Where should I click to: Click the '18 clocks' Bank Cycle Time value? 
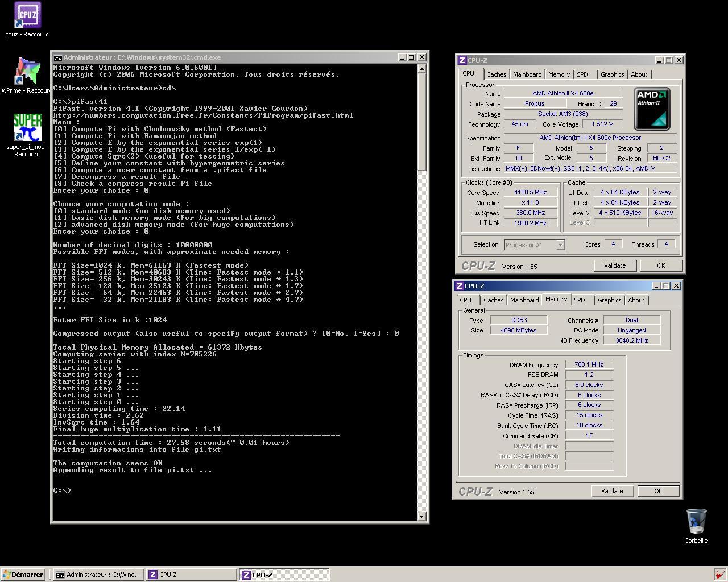pos(589,426)
